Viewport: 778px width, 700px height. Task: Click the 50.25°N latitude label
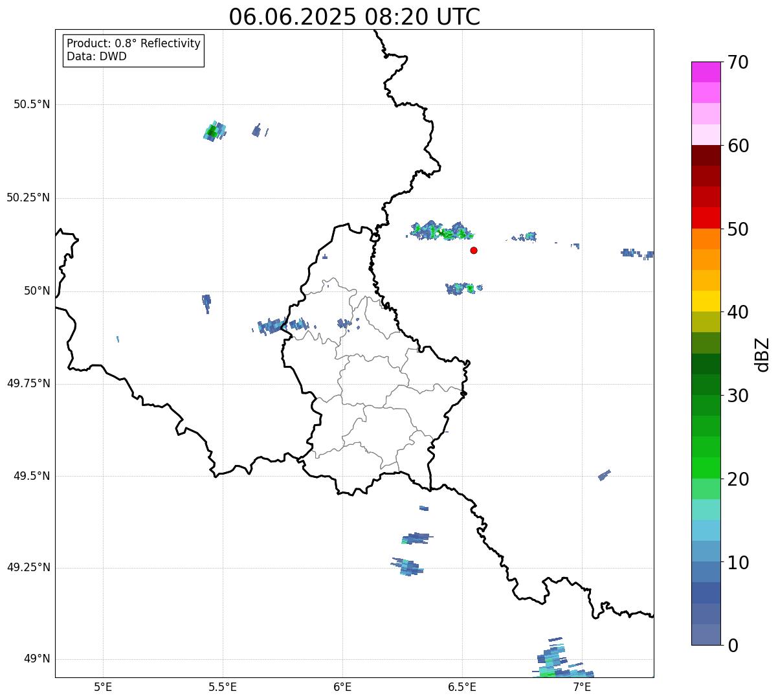coord(28,198)
